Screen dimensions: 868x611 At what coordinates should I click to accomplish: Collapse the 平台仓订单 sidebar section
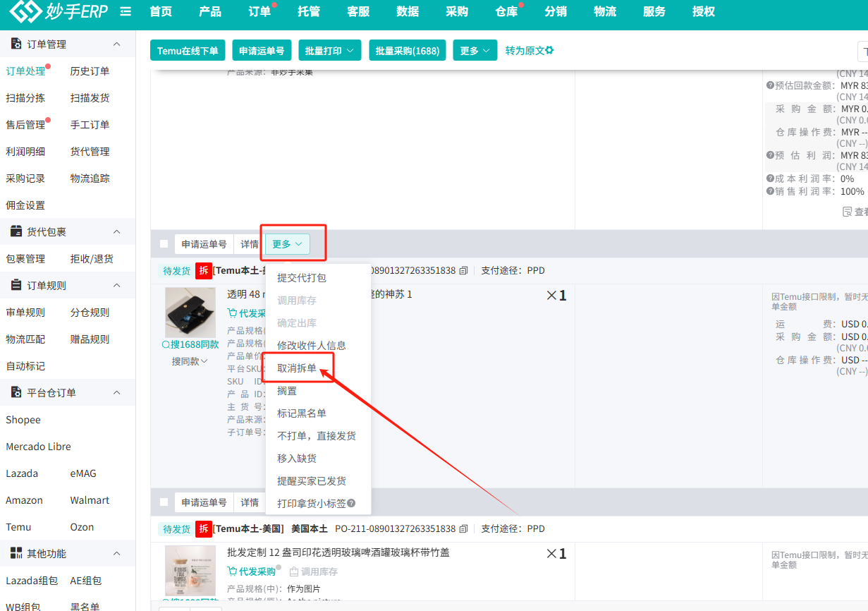117,392
